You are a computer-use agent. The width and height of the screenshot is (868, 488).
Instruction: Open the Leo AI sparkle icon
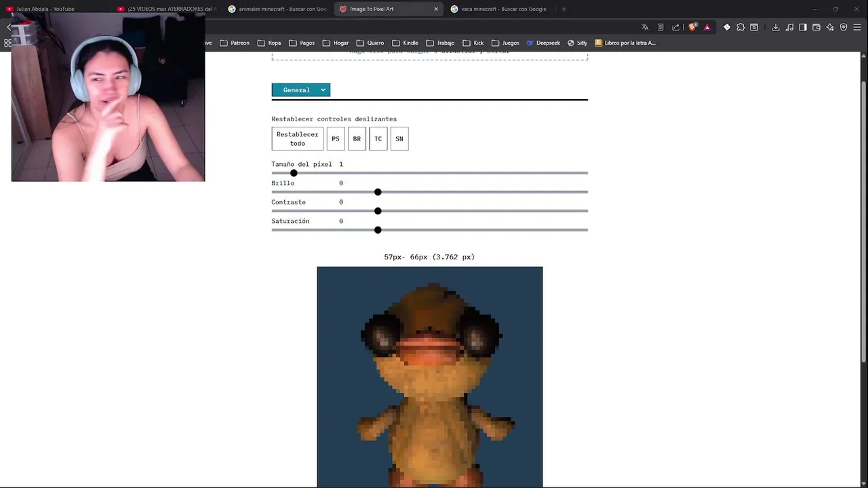[830, 27]
